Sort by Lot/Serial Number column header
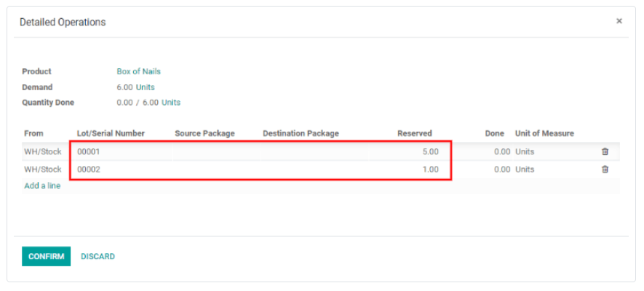This screenshot has height=291, width=644. (x=111, y=133)
